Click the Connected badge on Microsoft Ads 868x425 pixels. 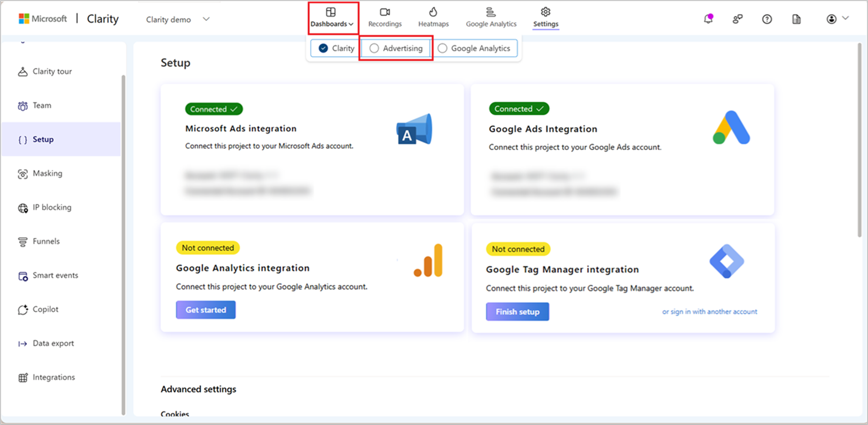tap(214, 109)
